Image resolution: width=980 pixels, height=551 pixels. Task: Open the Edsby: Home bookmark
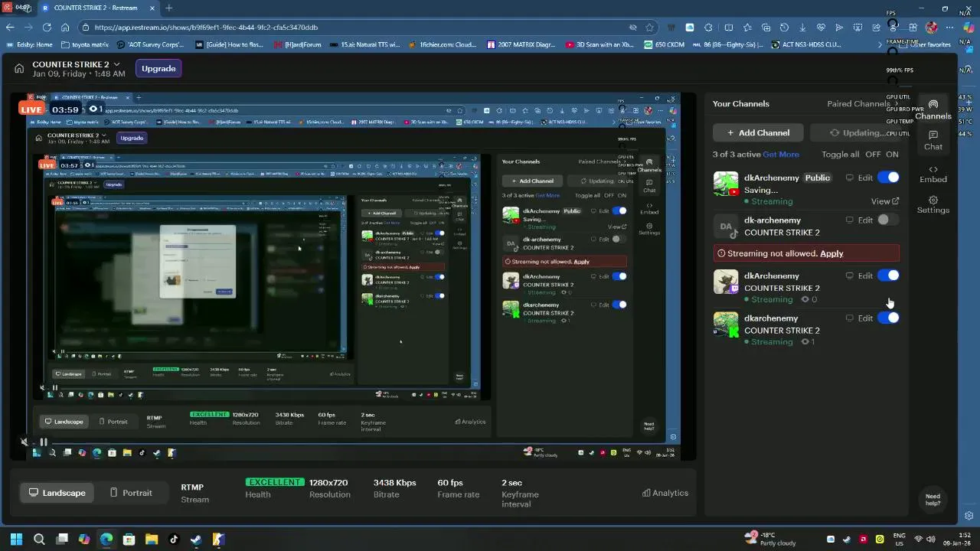click(x=29, y=44)
